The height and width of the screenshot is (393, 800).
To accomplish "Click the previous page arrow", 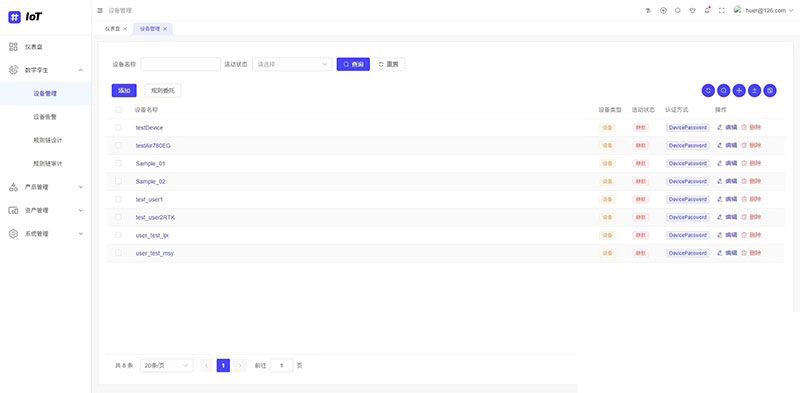I will click(206, 365).
